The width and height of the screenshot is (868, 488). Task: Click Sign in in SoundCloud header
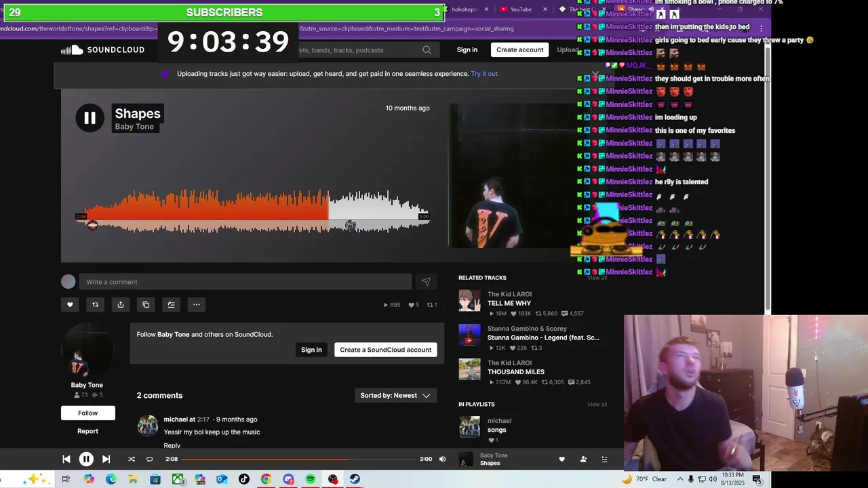click(467, 49)
